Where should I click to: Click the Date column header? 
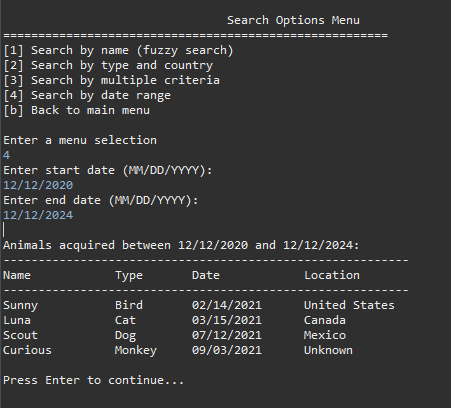tap(206, 275)
